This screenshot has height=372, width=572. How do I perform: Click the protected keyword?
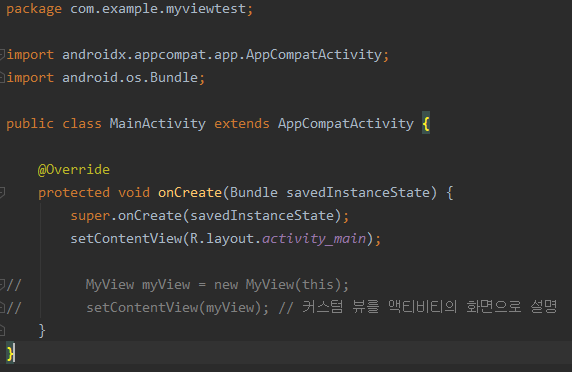(74, 193)
